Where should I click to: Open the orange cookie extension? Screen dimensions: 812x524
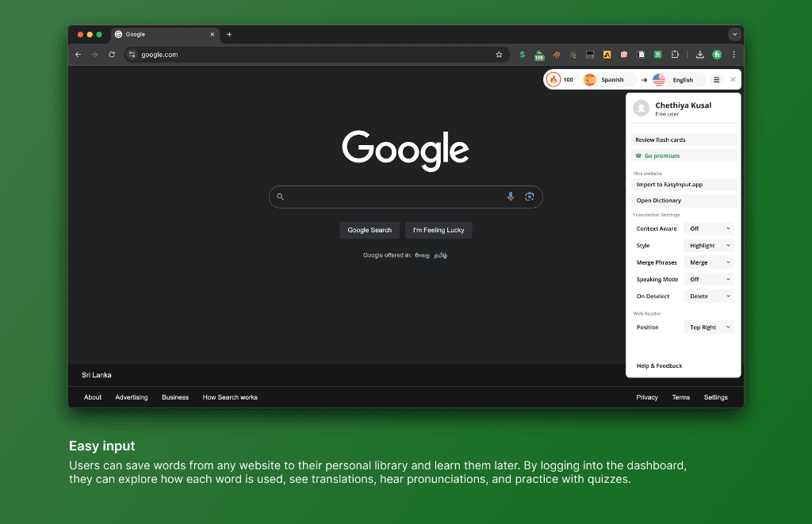pyautogui.click(x=556, y=55)
